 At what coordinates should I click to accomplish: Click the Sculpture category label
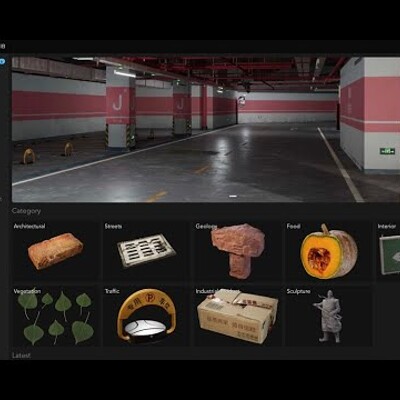click(298, 291)
